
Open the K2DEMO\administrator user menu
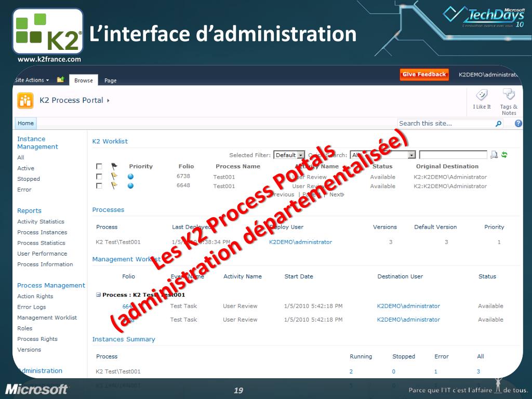[x=488, y=75]
